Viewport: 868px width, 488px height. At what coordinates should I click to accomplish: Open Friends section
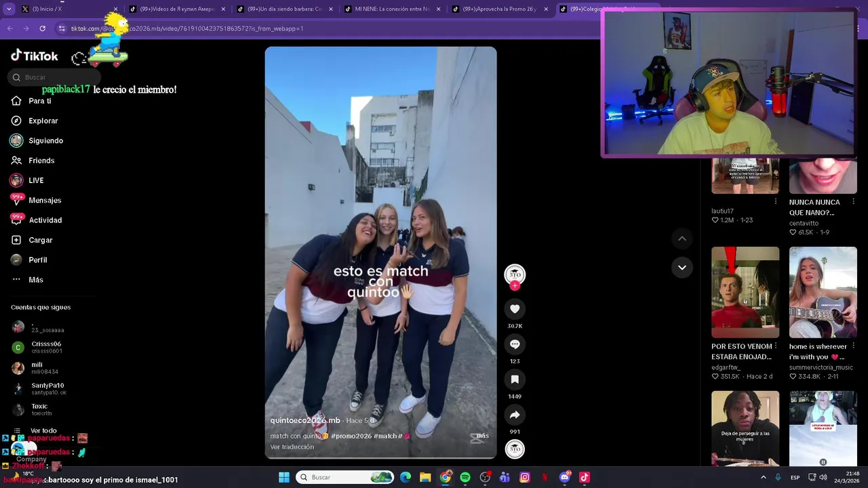click(41, 161)
